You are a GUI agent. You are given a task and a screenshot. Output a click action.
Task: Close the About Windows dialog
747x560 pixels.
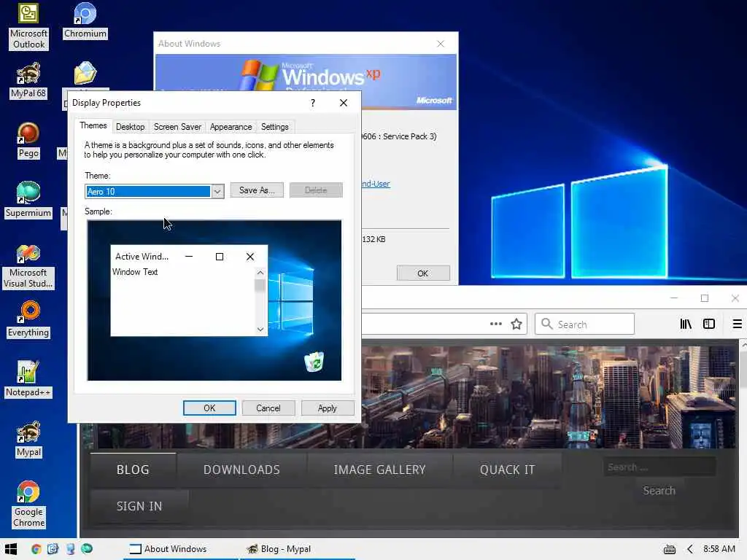(441, 44)
